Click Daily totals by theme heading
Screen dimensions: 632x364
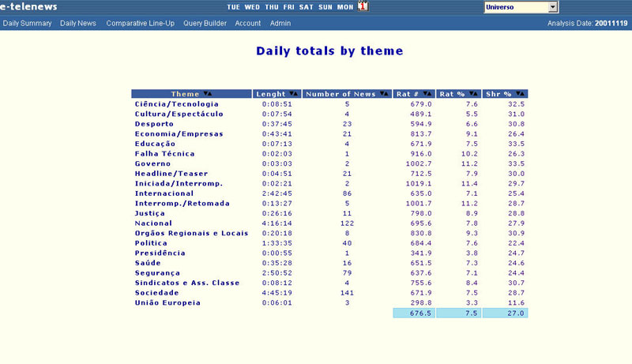click(x=329, y=51)
